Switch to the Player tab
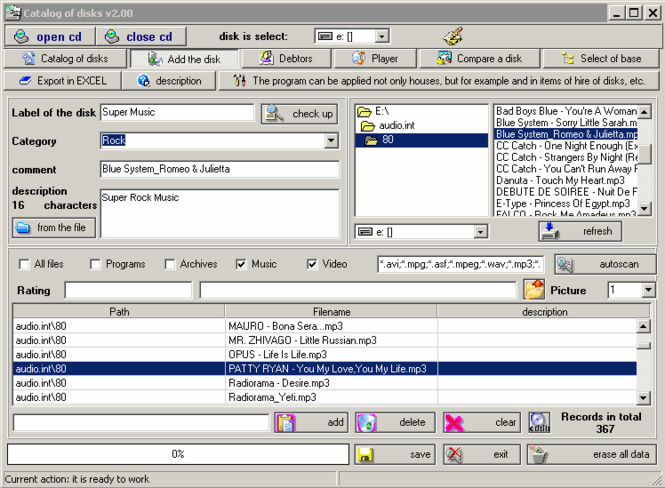 [375, 59]
